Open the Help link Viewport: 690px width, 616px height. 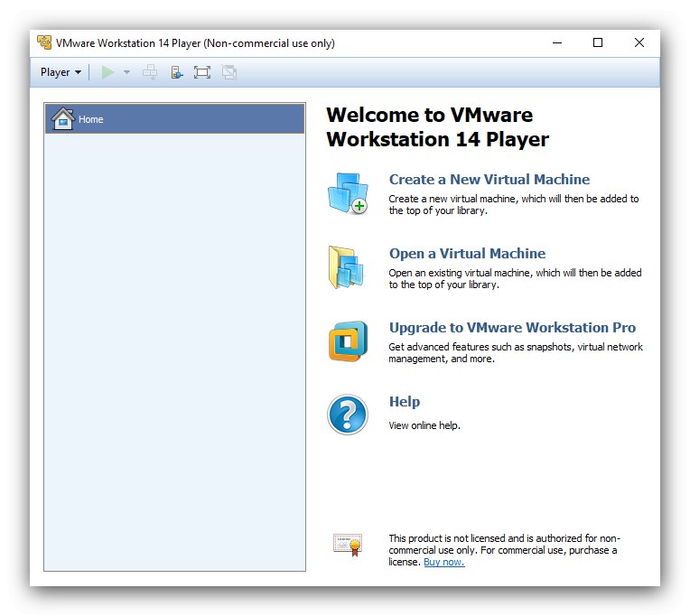[x=405, y=402]
